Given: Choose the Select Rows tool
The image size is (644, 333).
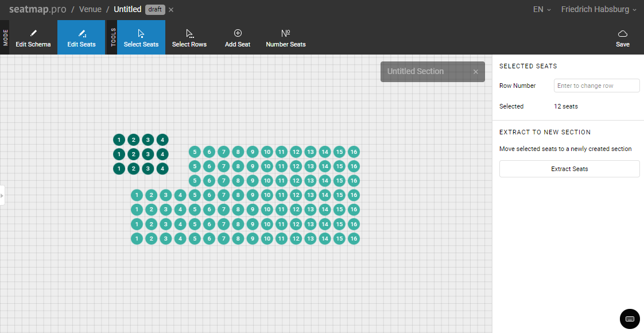Looking at the screenshot, I should (x=189, y=38).
